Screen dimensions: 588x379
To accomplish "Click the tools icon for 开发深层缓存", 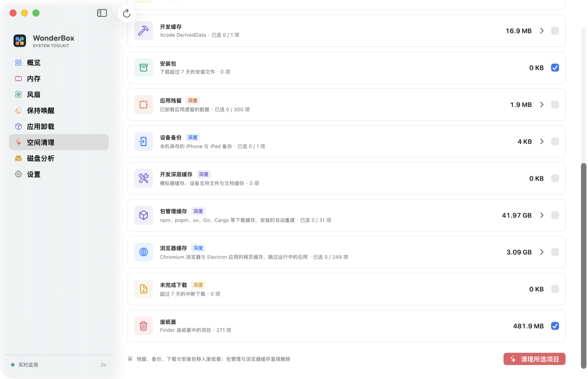I will (x=143, y=178).
